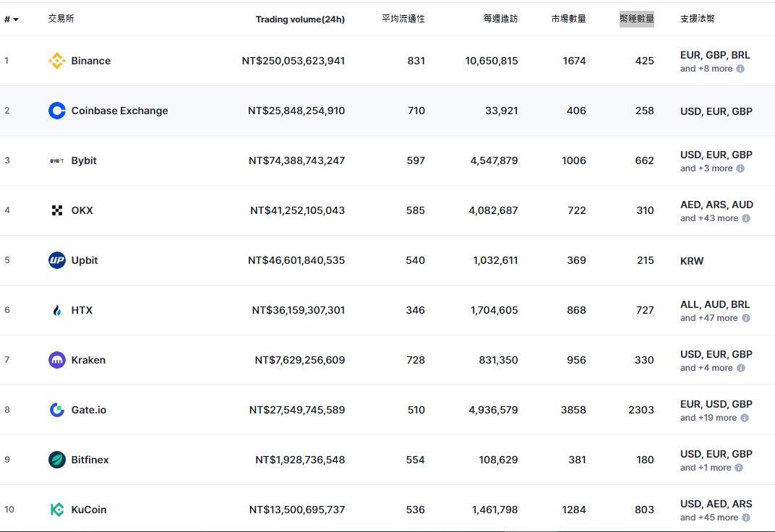Select Upbit volume NT$46,601,840,535
Viewport: 775px width, 532px height.
click(x=296, y=260)
